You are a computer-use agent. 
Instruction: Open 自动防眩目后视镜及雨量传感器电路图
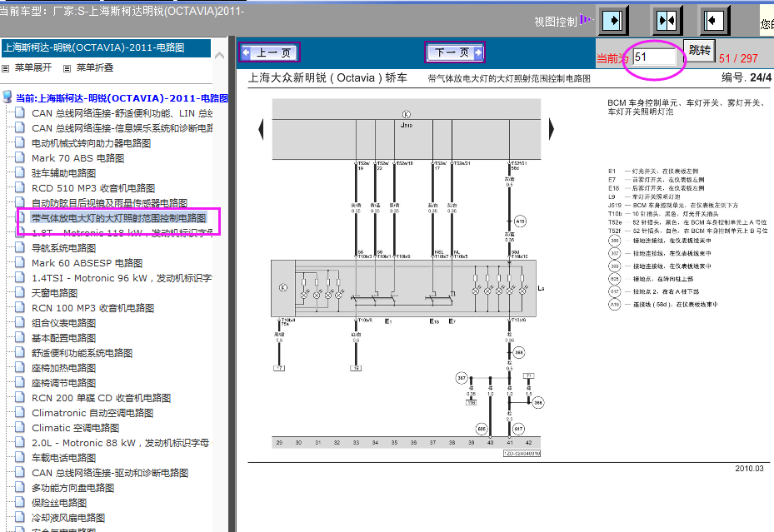110,203
